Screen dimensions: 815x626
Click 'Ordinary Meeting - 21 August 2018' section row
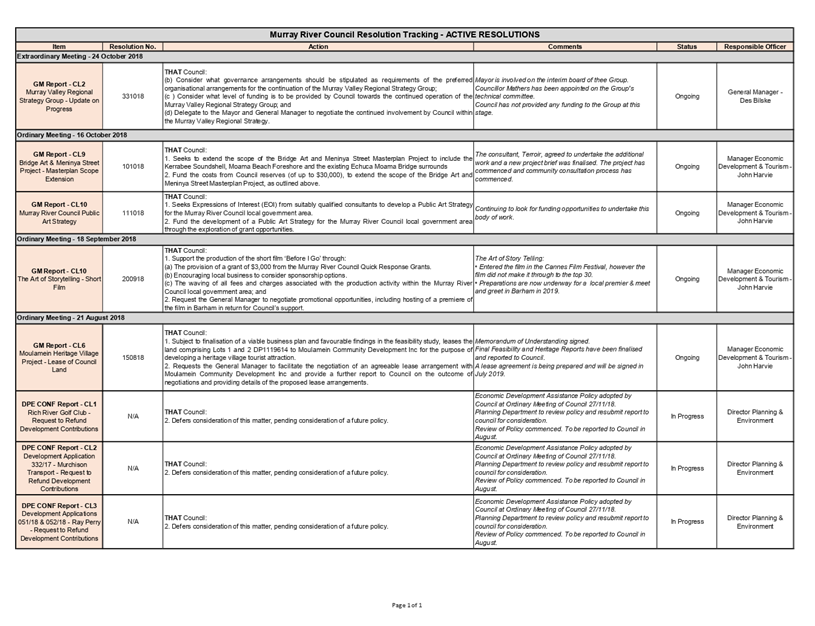coord(404,318)
